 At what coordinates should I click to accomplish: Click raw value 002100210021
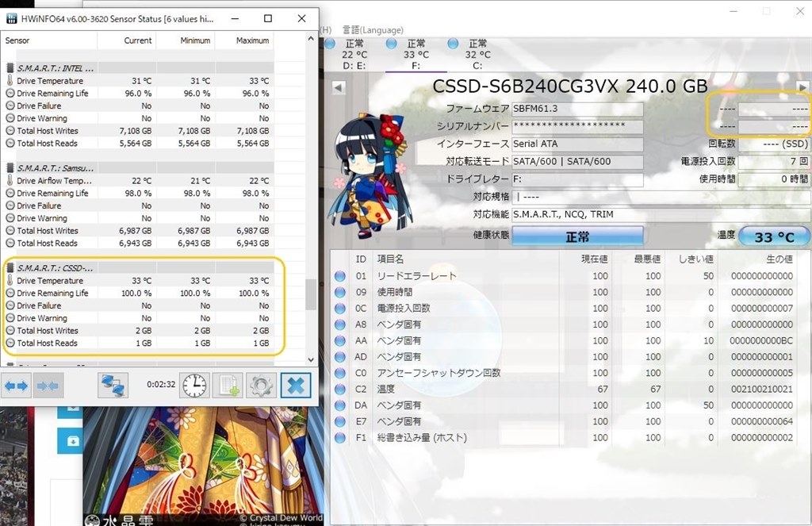pyautogui.click(x=762, y=390)
